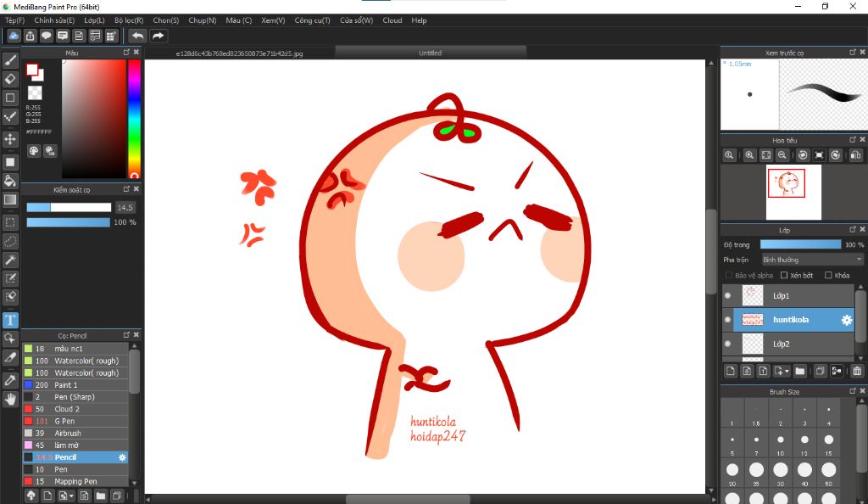
Task: Switch to the e128d6c43b...jpg tab
Action: (x=239, y=53)
